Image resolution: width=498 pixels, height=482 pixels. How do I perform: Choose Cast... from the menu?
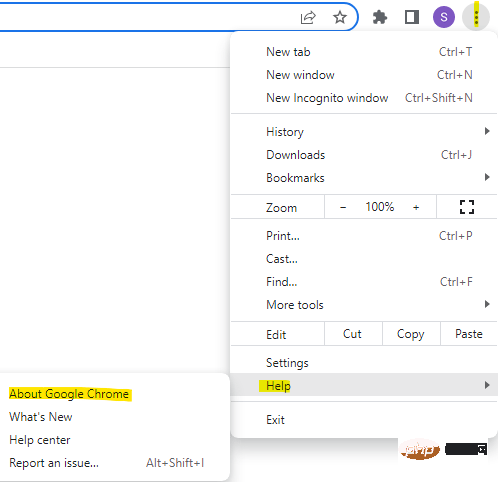coord(364,259)
